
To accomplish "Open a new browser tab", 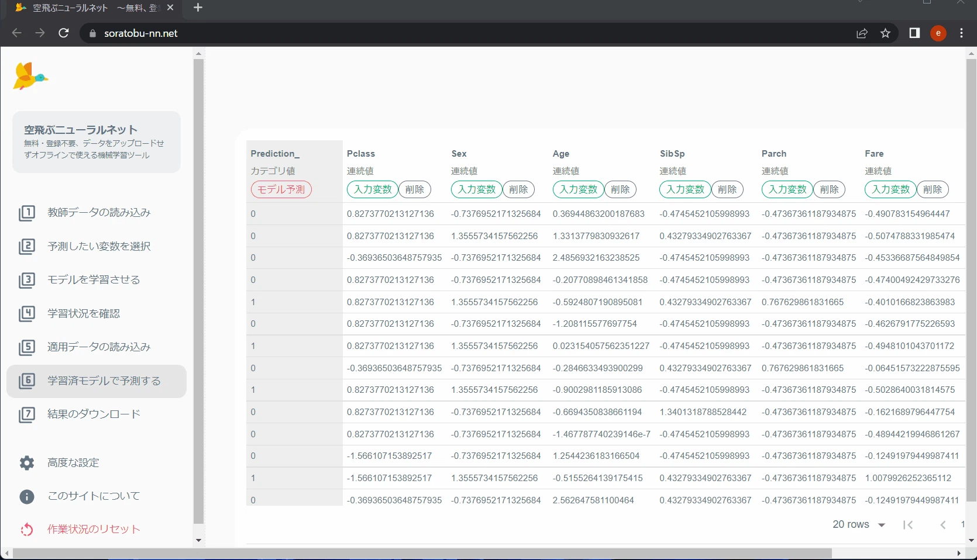I will (x=198, y=8).
